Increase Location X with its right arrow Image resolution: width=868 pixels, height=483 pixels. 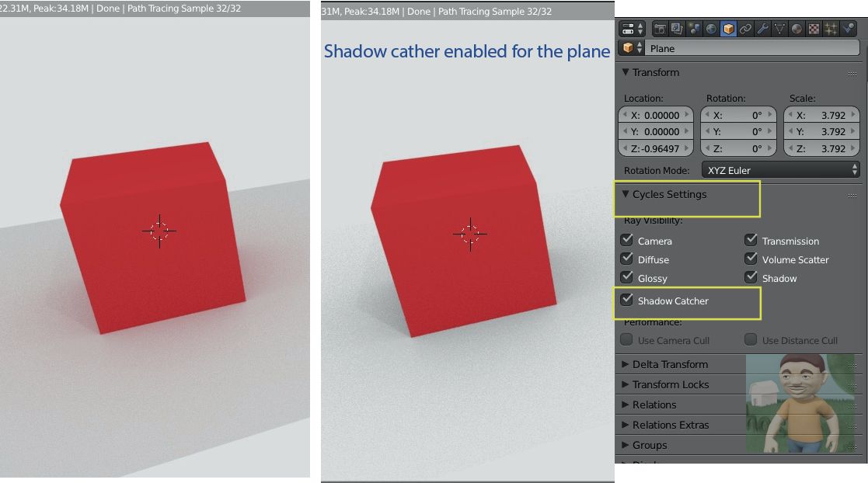(687, 115)
